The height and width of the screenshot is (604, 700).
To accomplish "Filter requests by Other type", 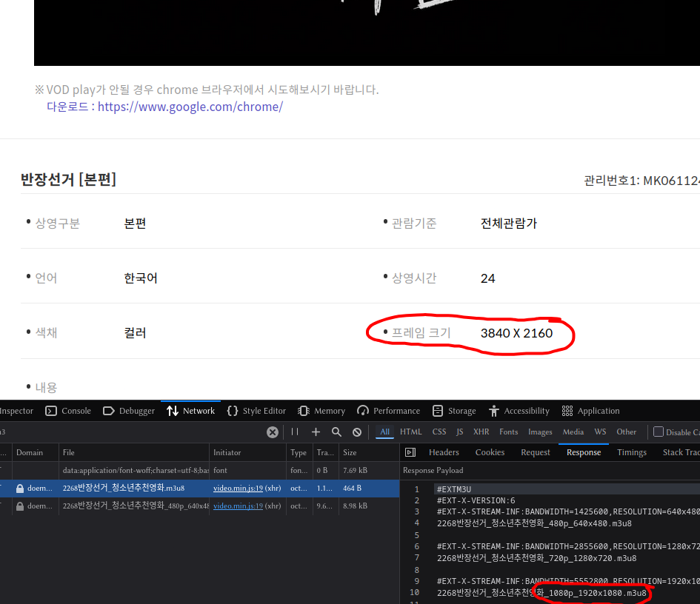I will point(627,432).
